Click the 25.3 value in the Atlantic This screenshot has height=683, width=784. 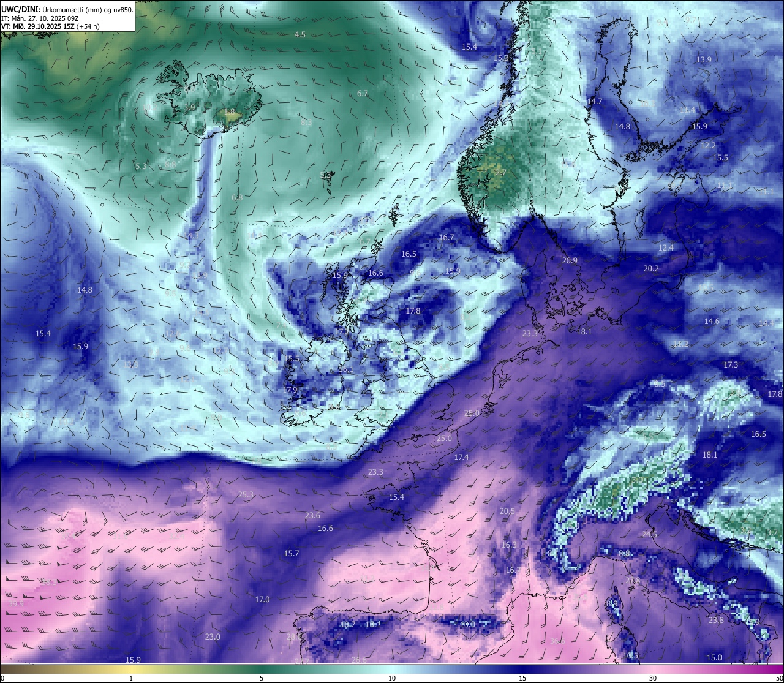tap(246, 495)
